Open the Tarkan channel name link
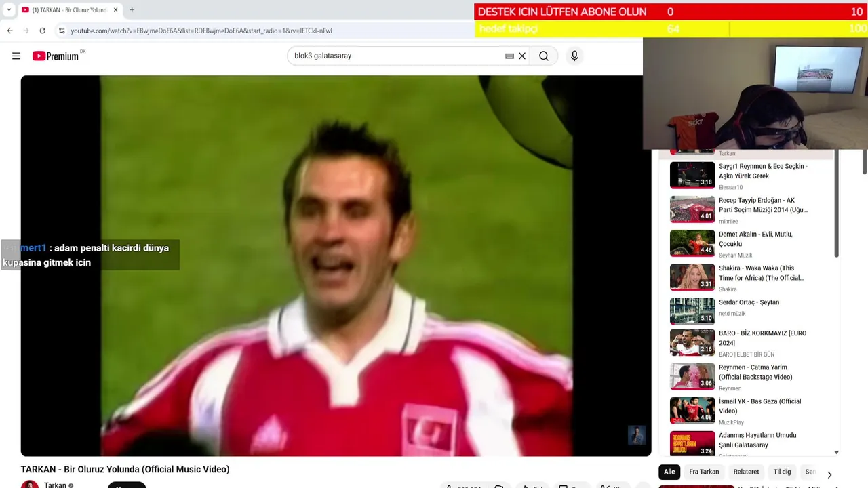Screen dimensions: 868x488 (55, 485)
